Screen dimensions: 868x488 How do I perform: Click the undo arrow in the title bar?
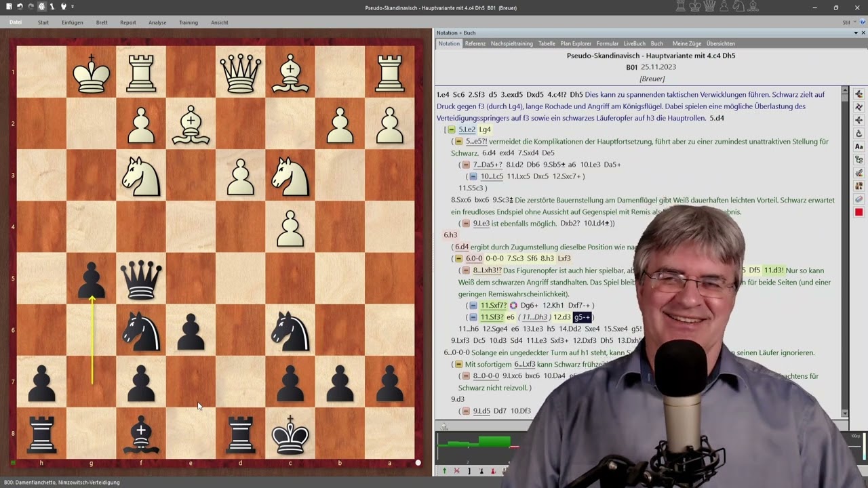pyautogui.click(x=20, y=7)
